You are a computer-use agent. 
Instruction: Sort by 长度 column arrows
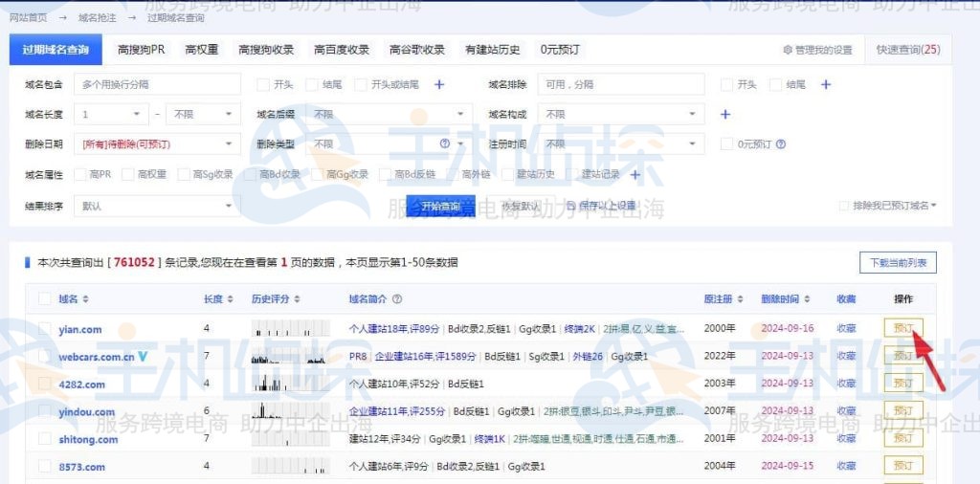point(230,299)
